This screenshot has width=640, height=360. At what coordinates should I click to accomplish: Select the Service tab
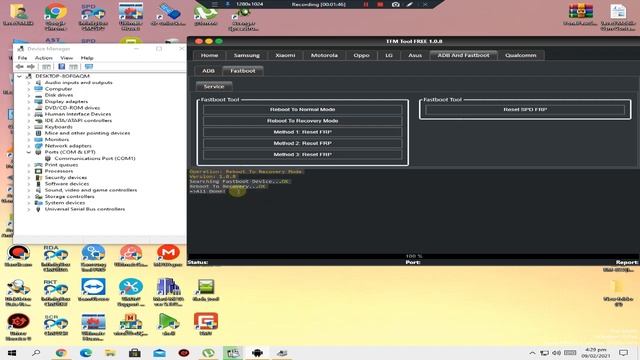pos(214,86)
